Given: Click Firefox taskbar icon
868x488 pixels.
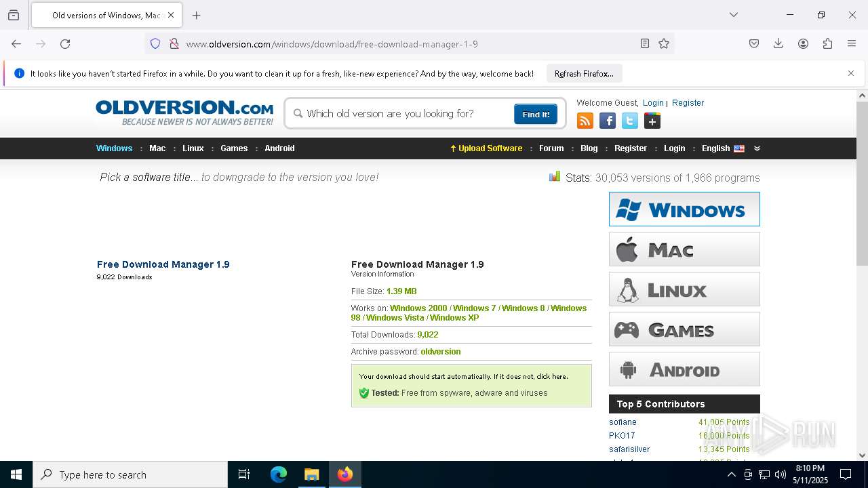Looking at the screenshot, I should pyautogui.click(x=345, y=474).
